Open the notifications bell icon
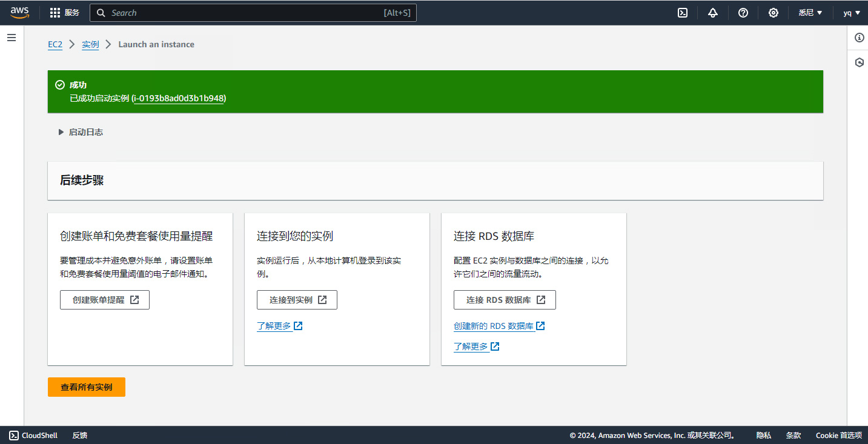Viewport: 868px width, 444px height. [x=713, y=13]
